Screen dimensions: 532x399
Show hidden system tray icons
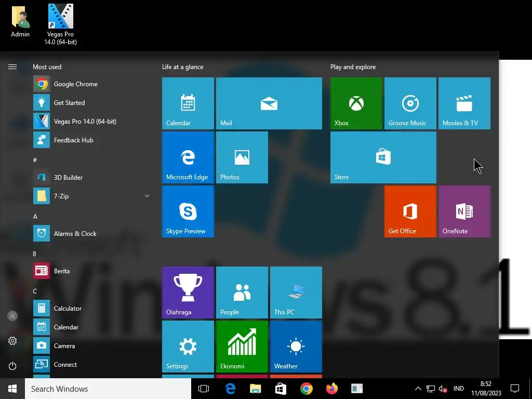point(418,389)
